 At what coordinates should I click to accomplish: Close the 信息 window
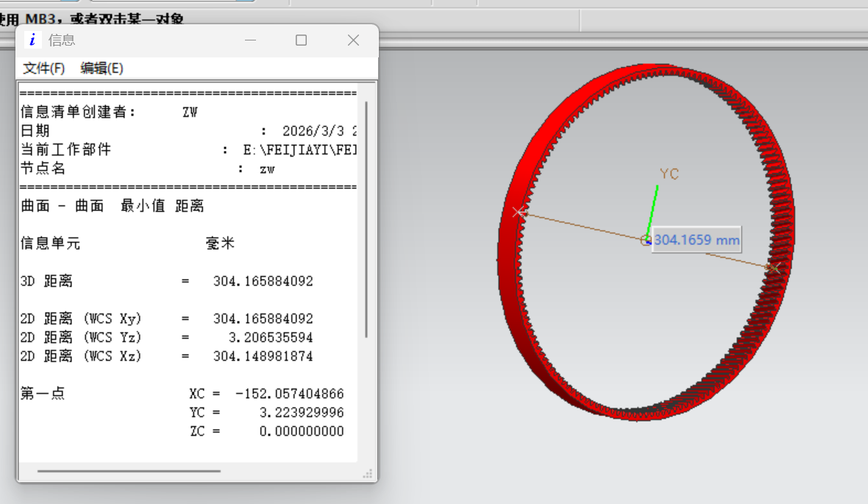[x=353, y=40]
